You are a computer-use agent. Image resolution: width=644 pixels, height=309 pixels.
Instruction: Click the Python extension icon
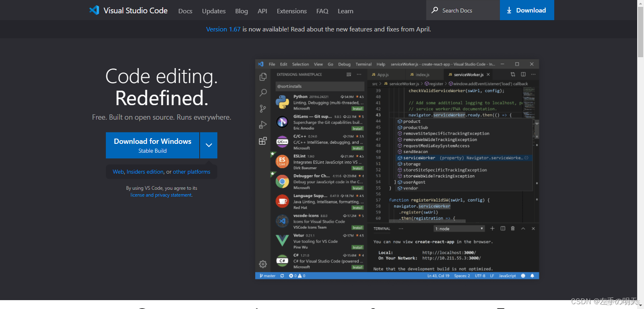(x=282, y=102)
